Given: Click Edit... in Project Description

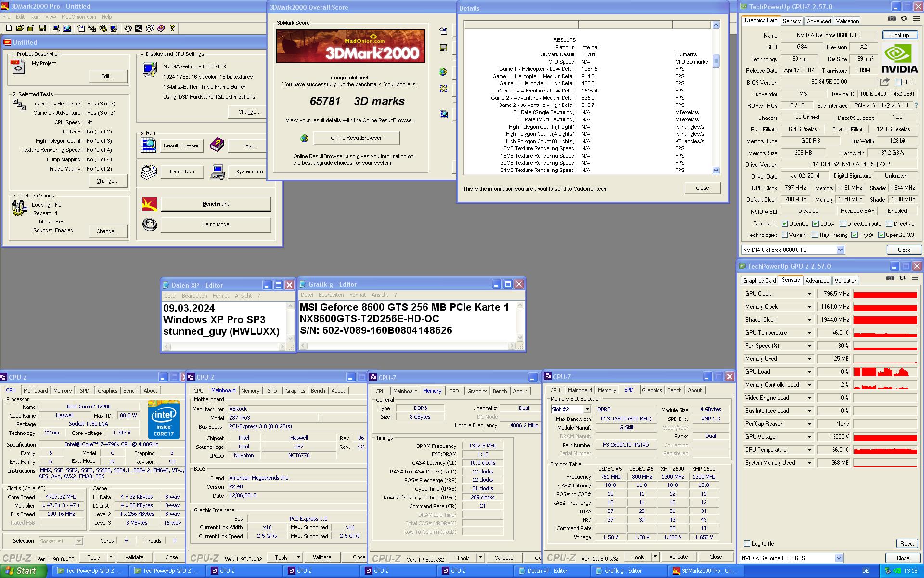Looking at the screenshot, I should click(108, 76).
